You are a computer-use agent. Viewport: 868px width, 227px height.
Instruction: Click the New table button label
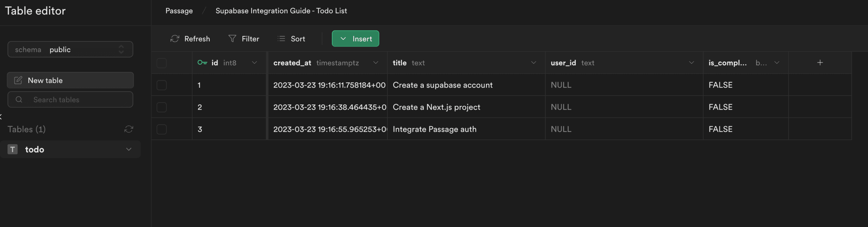point(45,80)
